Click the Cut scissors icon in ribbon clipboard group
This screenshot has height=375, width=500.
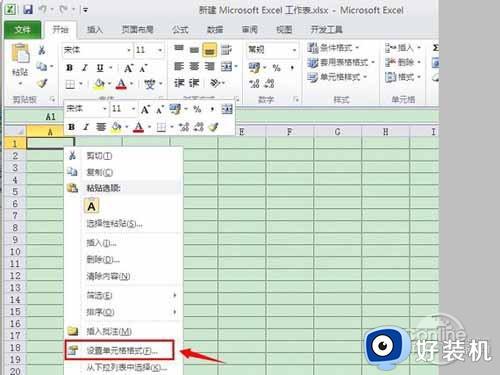(x=42, y=50)
